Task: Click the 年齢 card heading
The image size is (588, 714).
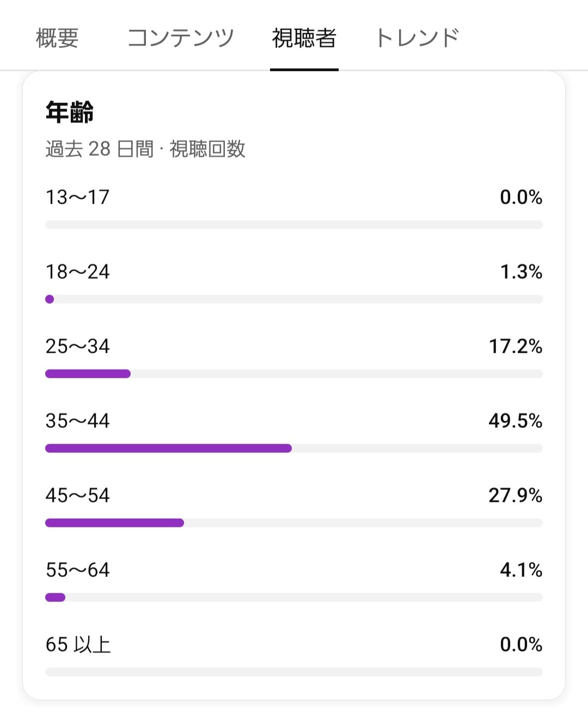Action: [x=70, y=113]
